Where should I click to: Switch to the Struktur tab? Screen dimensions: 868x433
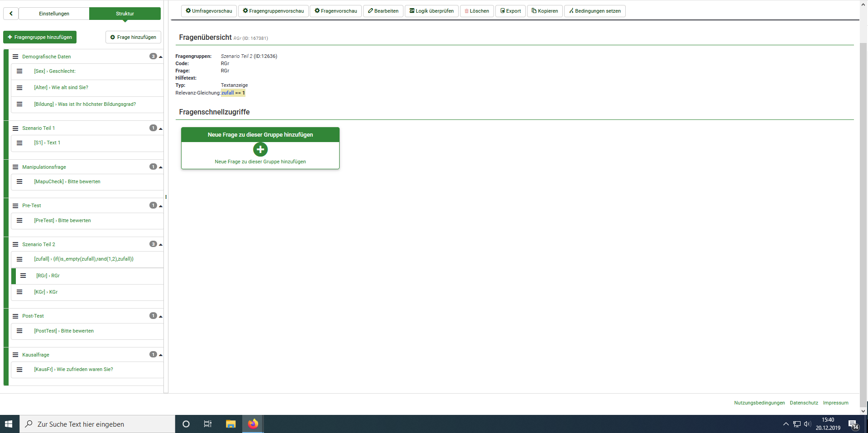point(125,14)
